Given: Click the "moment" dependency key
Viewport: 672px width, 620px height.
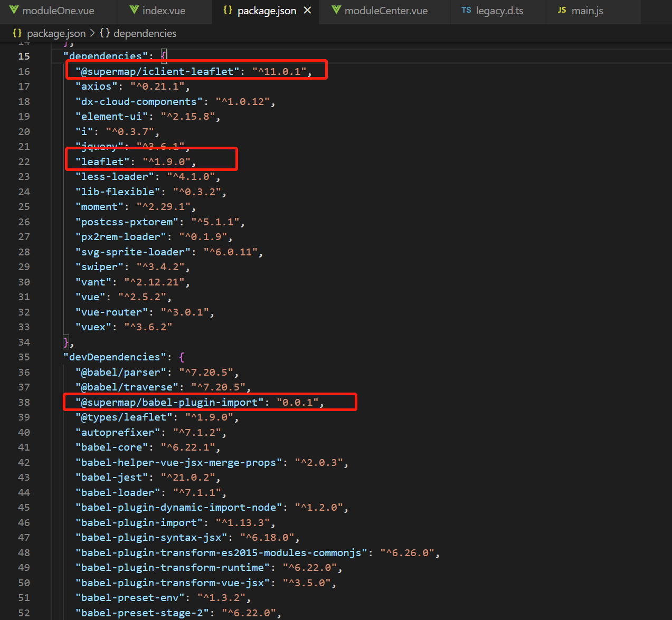Looking at the screenshot, I should (x=99, y=207).
